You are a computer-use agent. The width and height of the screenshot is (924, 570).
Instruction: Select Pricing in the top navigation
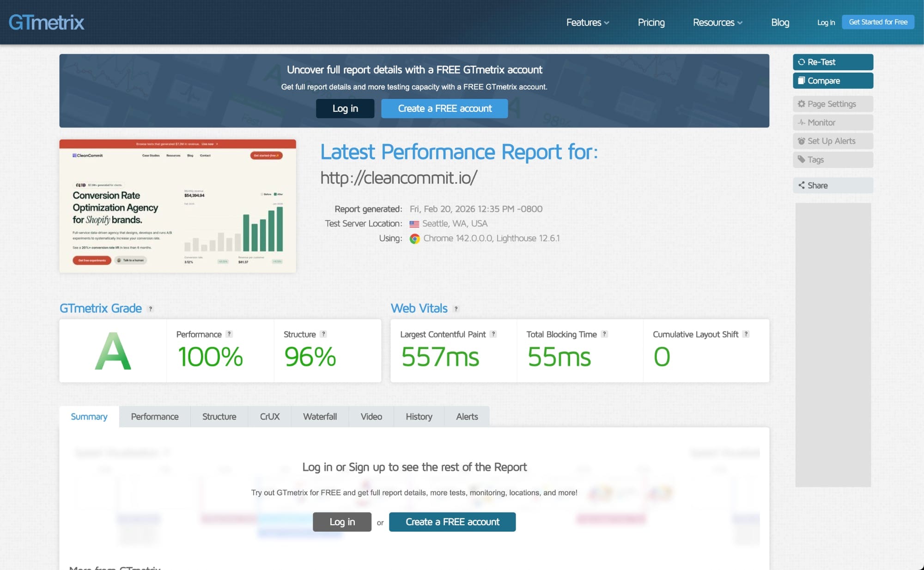click(651, 22)
